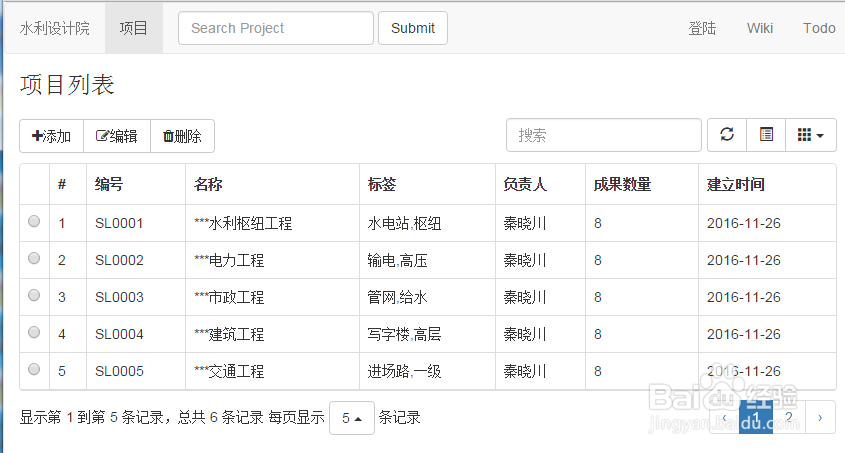
Task: Select radio button for row SL0003
Action: (x=34, y=295)
